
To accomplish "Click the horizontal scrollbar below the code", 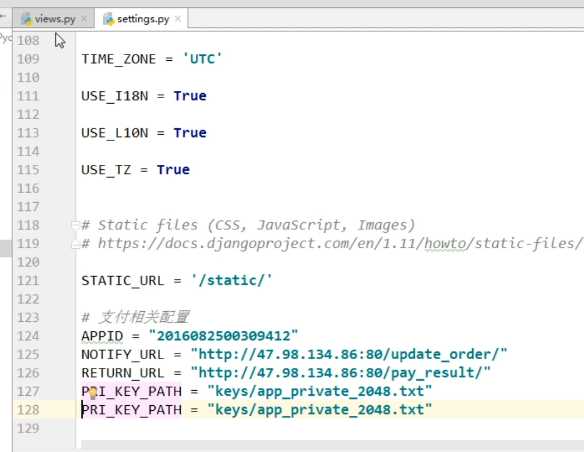I will pyautogui.click(x=332, y=445).
